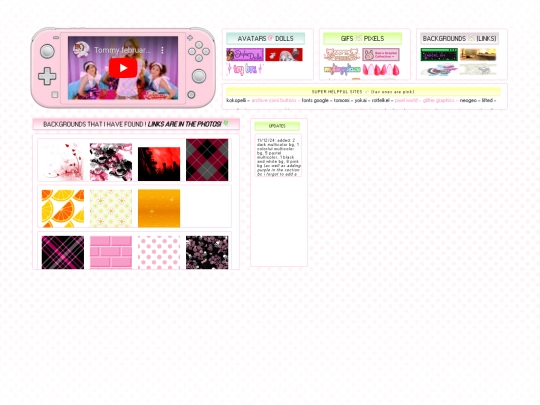
Task: Click the 11/12/24 update note text
Action: 279,157
